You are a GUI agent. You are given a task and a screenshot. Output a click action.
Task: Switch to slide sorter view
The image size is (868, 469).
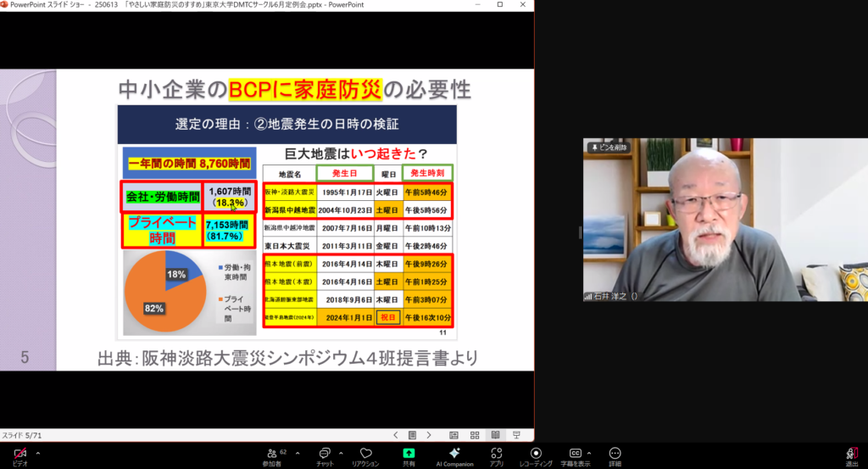(x=475, y=435)
